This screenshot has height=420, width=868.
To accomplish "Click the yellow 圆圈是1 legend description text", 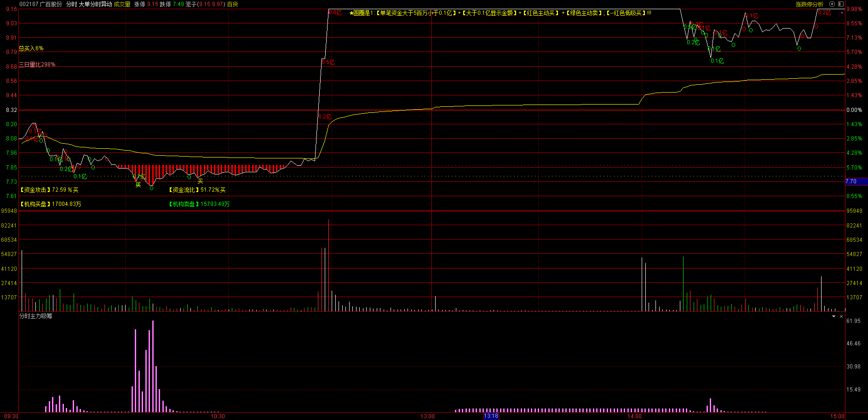I will [500, 13].
